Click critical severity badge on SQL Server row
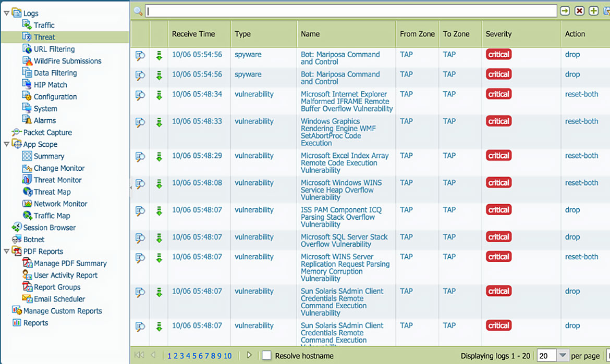 point(498,237)
